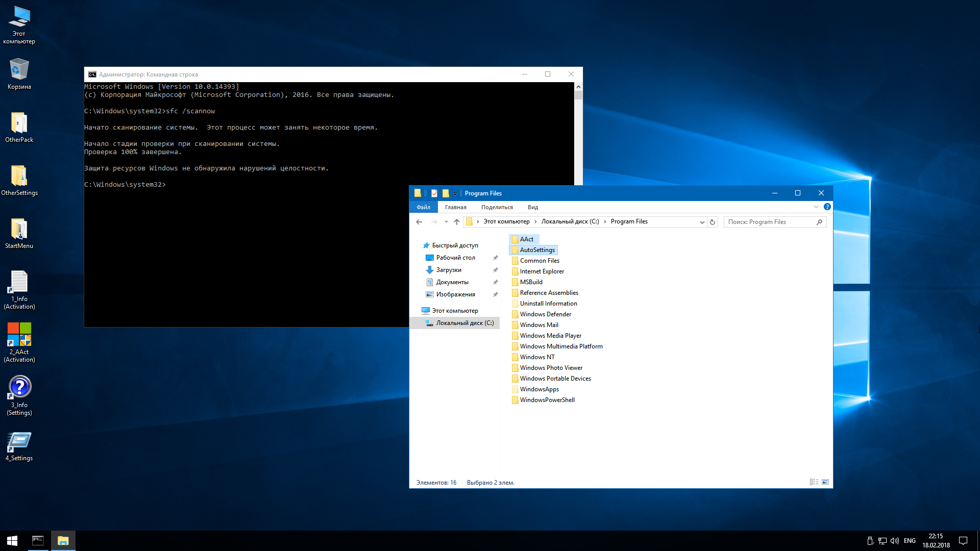Image resolution: width=980 pixels, height=551 pixels.
Task: Click the Back arrow in Explorer
Action: click(x=419, y=222)
